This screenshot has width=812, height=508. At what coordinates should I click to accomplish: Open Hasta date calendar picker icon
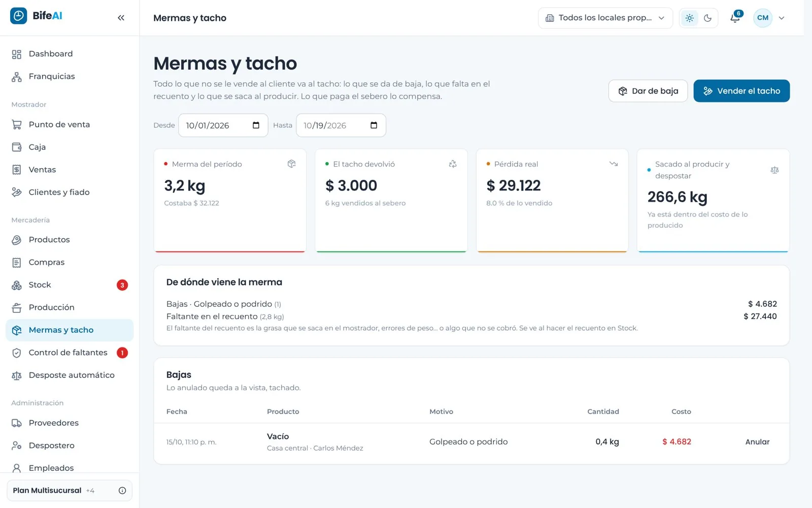(x=374, y=125)
